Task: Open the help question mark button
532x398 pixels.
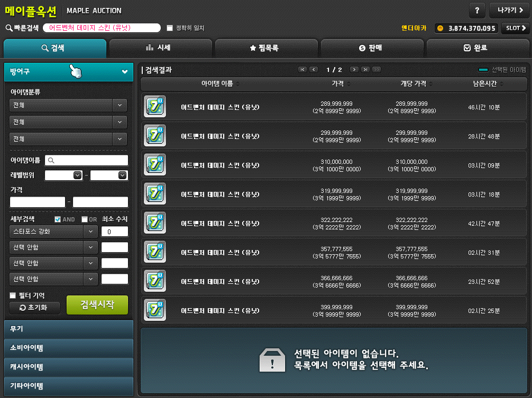Action: (477, 11)
